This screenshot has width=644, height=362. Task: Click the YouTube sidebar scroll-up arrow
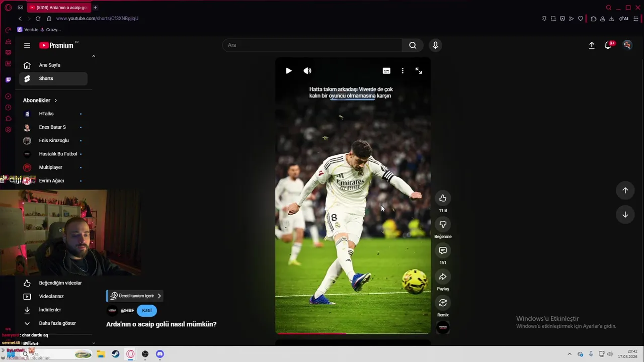(94, 56)
